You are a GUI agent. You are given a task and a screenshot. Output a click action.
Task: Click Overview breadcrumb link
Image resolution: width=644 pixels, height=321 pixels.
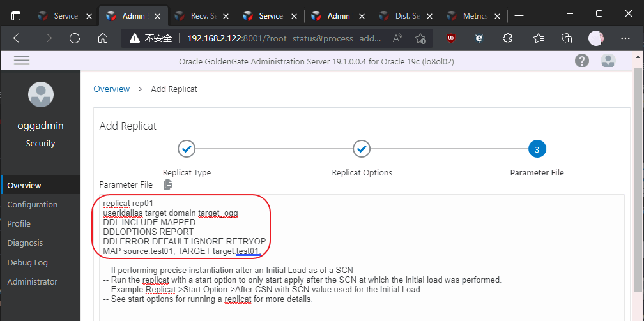pyautogui.click(x=112, y=89)
